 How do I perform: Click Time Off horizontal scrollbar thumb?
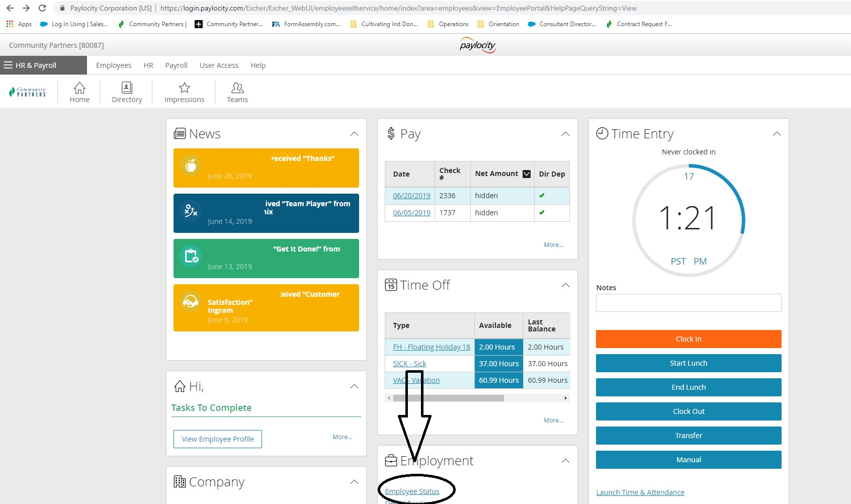[x=448, y=398]
